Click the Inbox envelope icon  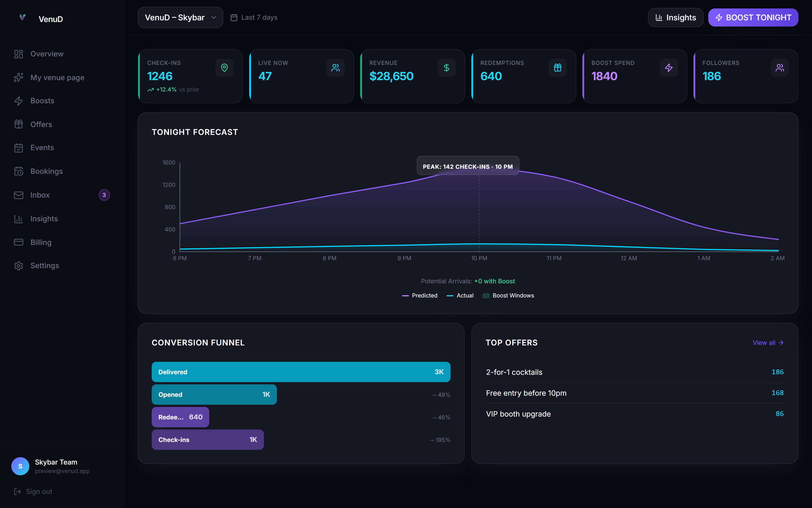point(18,195)
